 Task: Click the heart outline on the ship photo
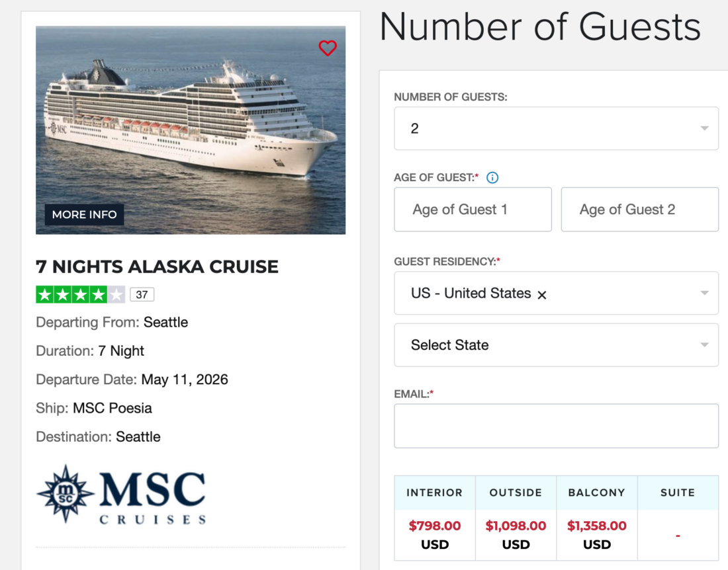(x=328, y=48)
